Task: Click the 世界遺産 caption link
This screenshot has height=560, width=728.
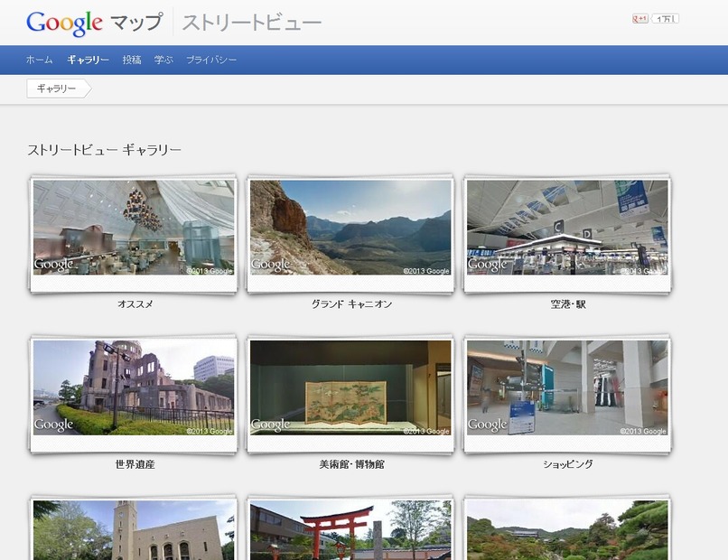Action: (x=135, y=464)
